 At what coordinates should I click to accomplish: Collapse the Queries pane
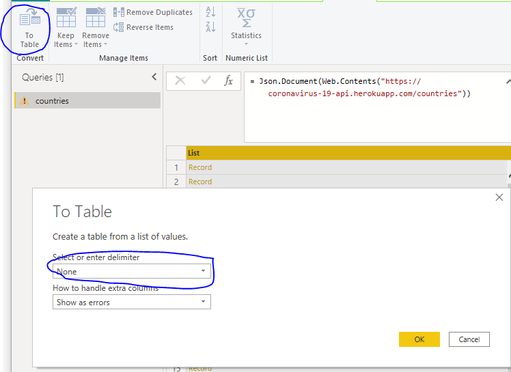coord(154,77)
